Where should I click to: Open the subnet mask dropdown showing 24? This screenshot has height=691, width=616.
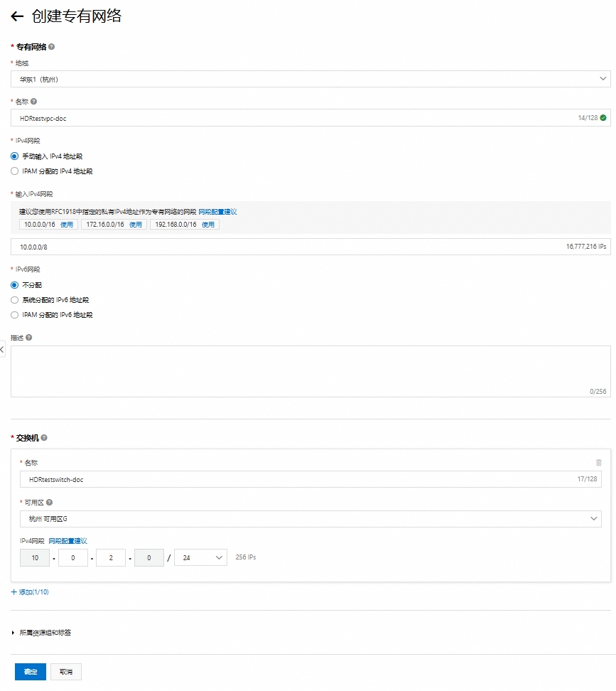click(201, 557)
